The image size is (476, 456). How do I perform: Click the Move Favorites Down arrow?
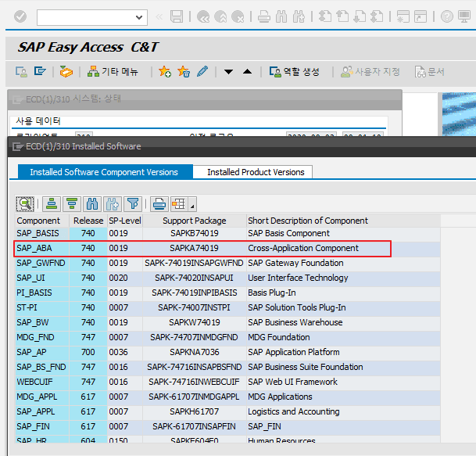click(x=229, y=72)
